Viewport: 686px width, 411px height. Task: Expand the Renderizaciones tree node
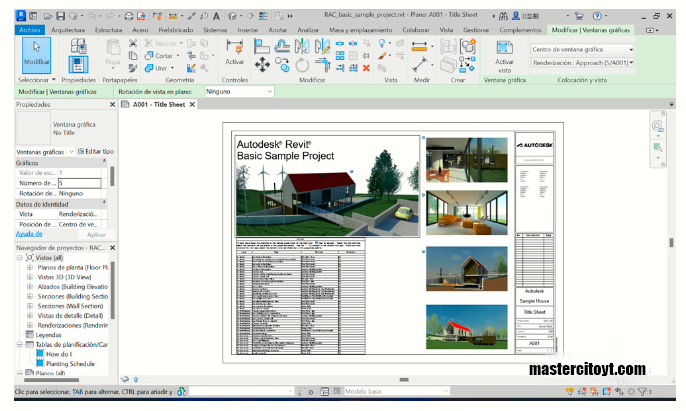30,325
